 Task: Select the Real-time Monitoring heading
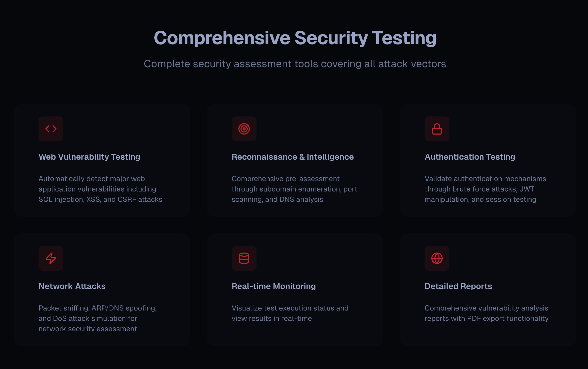pos(274,286)
